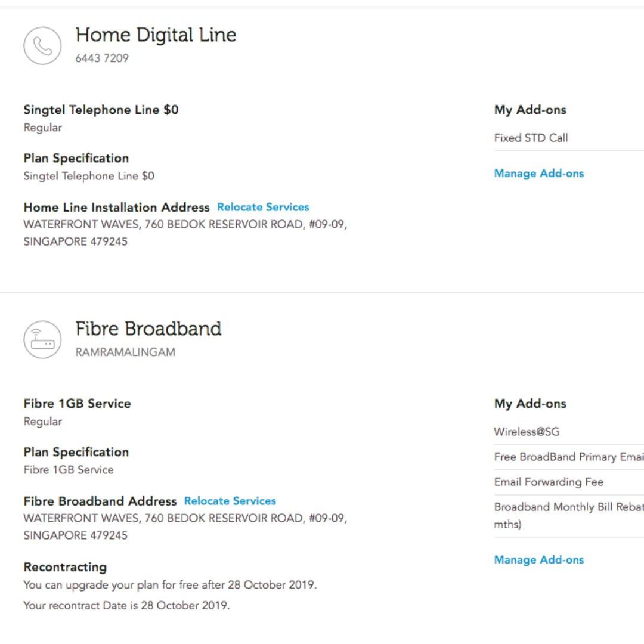Click the Home Digital Line phone icon
Image resolution: width=644 pixels, height=644 pixels.
(42, 45)
